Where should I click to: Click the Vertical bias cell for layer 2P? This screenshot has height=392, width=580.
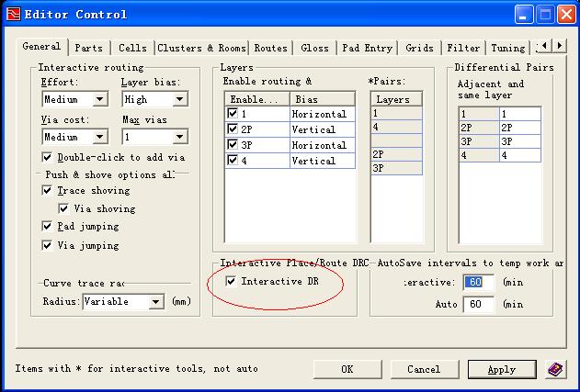(x=323, y=129)
